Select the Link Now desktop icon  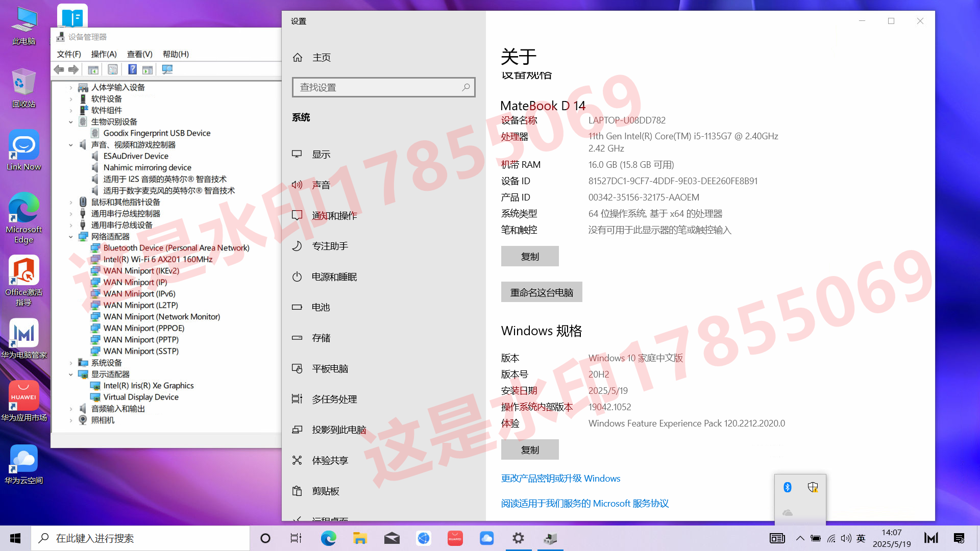coord(23,150)
